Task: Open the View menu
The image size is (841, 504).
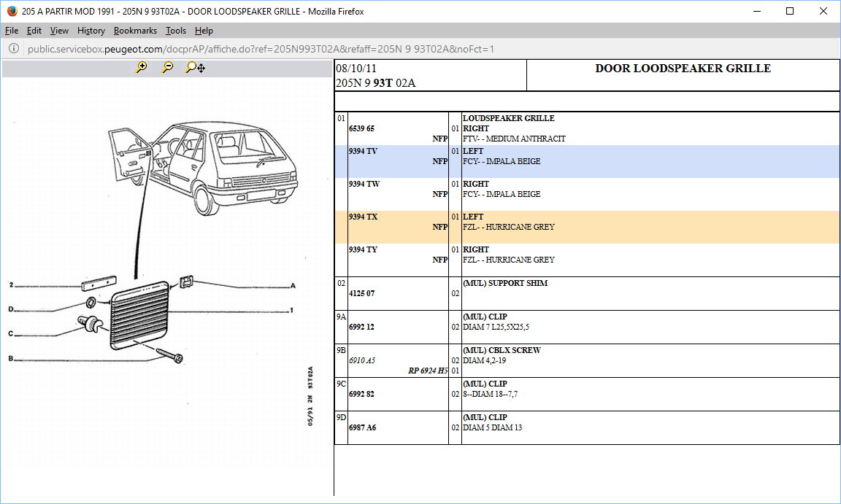Action: coord(60,31)
